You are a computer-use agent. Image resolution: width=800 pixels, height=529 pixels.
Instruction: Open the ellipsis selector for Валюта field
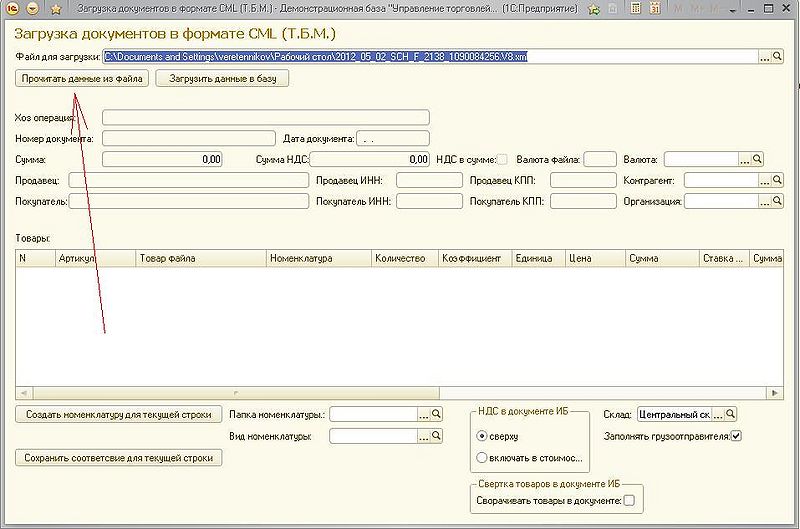click(x=744, y=158)
